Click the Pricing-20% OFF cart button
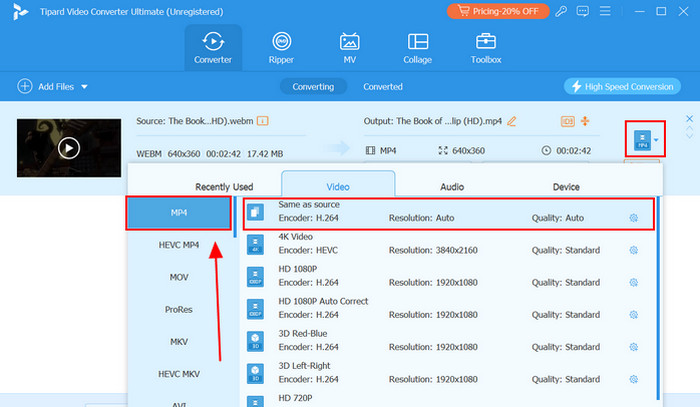This screenshot has width=700, height=407. pyautogui.click(x=498, y=11)
